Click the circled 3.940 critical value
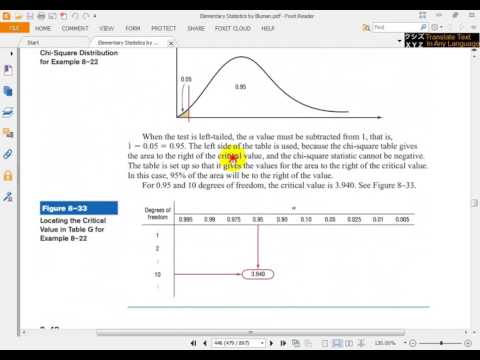This screenshot has height=360, width=480. point(258,274)
